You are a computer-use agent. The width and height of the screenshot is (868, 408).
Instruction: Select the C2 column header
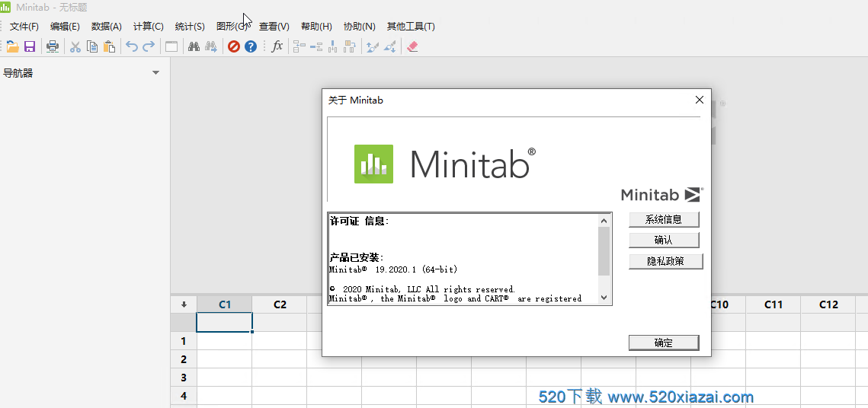(280, 304)
